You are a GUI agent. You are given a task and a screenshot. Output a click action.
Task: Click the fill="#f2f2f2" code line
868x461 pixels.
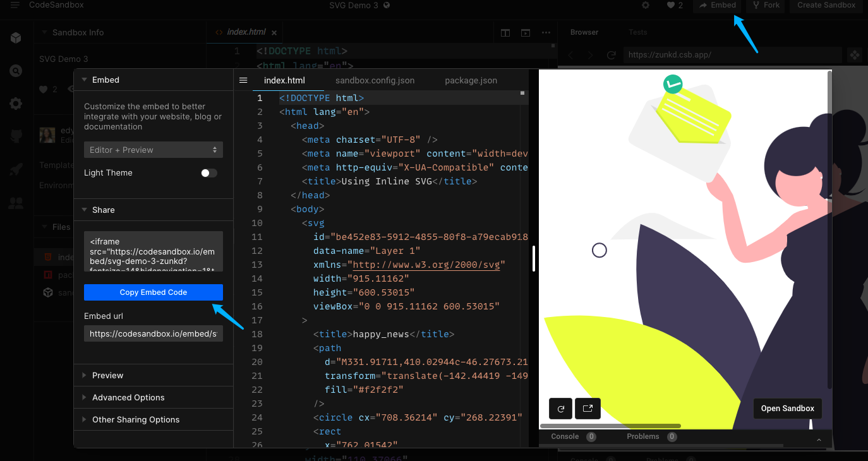(364, 390)
